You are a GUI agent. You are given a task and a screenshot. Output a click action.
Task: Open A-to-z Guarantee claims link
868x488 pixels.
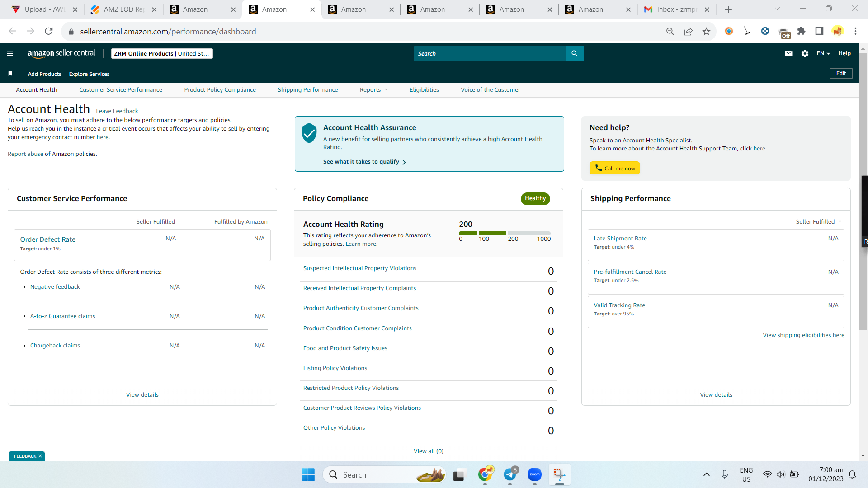pyautogui.click(x=63, y=316)
